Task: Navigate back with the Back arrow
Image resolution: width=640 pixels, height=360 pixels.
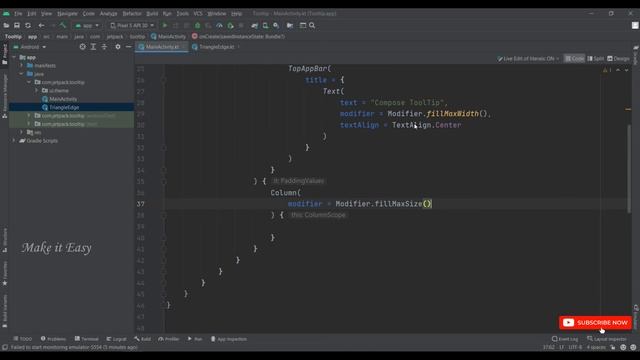Action: [41, 25]
